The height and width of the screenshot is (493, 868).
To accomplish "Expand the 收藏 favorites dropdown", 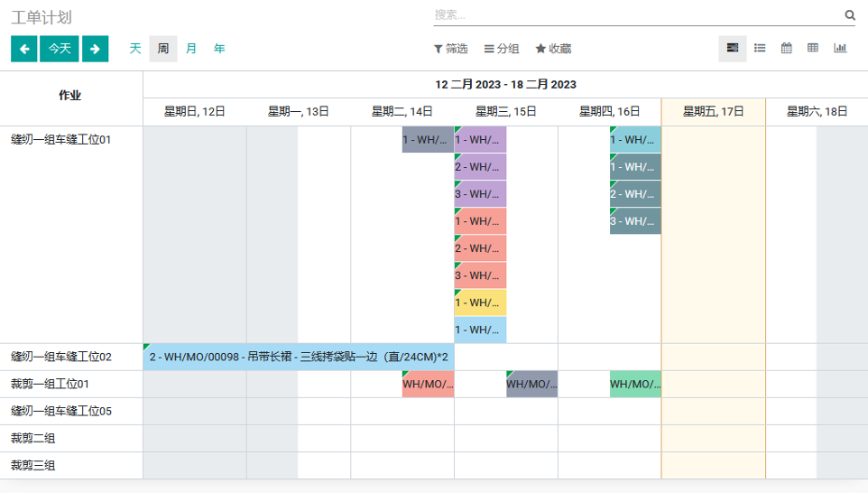I will [553, 49].
